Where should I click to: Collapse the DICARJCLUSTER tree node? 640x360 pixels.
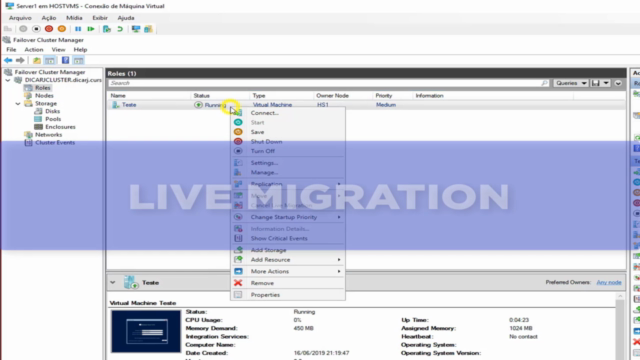[x=8, y=80]
